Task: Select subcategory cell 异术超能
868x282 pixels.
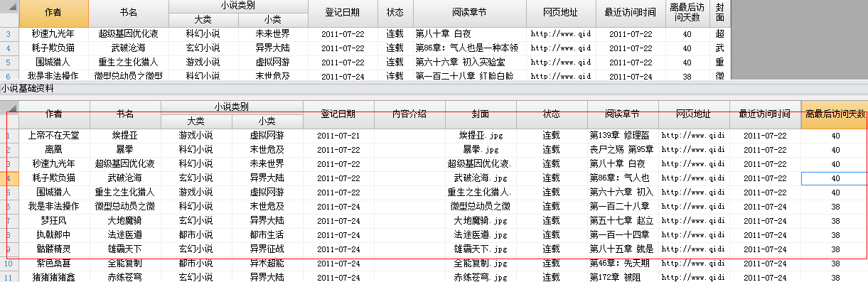Action: click(x=267, y=264)
